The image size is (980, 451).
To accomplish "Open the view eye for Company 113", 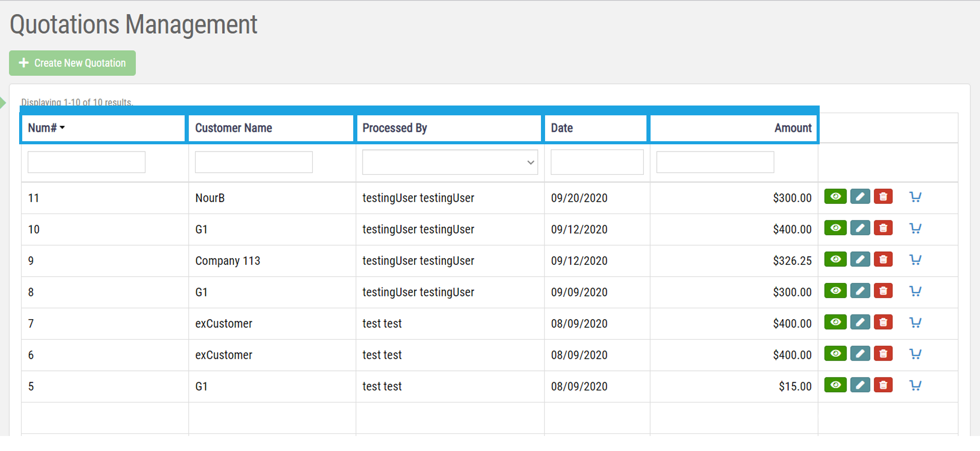I will pyautogui.click(x=835, y=260).
